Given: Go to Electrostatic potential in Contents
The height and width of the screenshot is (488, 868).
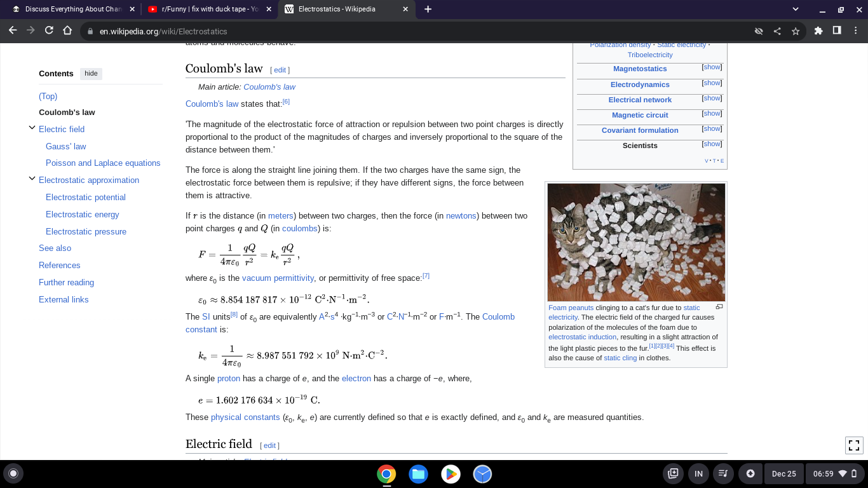Looking at the screenshot, I should [86, 198].
